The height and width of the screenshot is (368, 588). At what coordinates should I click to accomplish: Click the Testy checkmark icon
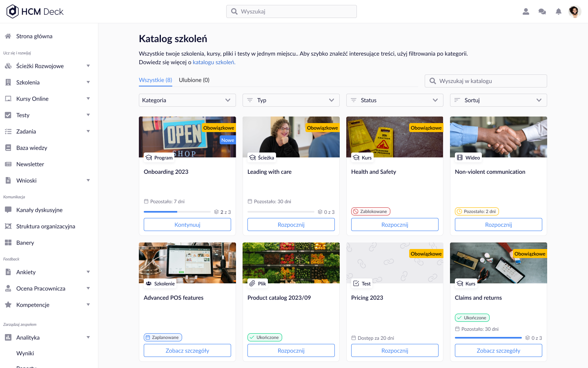click(x=8, y=115)
